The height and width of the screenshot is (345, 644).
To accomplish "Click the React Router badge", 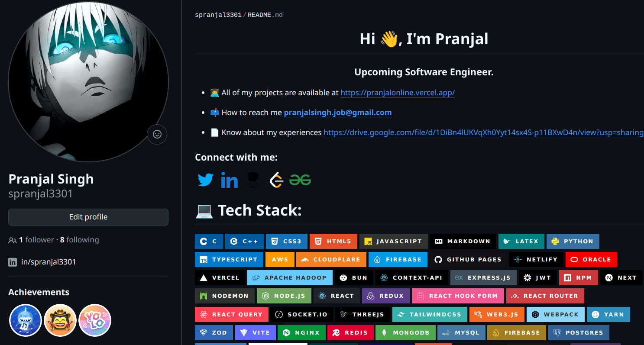I will (545, 296).
